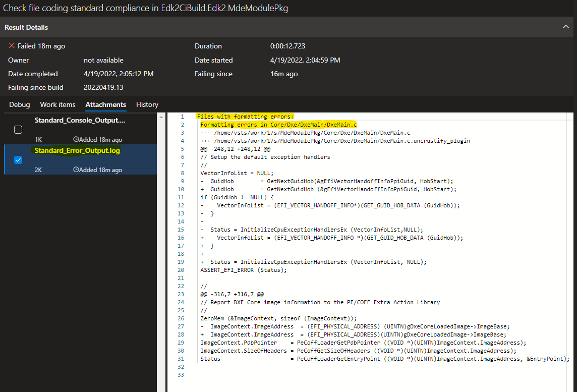Click the Result Details header title

27,27
